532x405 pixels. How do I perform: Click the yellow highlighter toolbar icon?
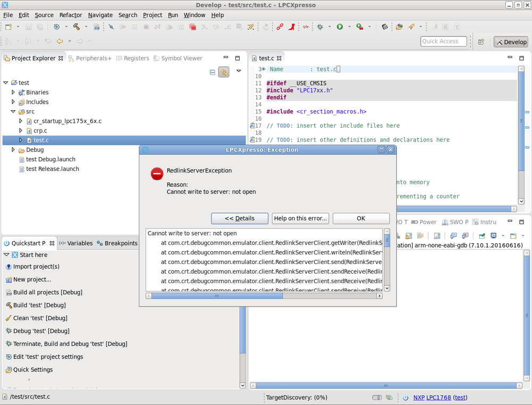coord(411,27)
